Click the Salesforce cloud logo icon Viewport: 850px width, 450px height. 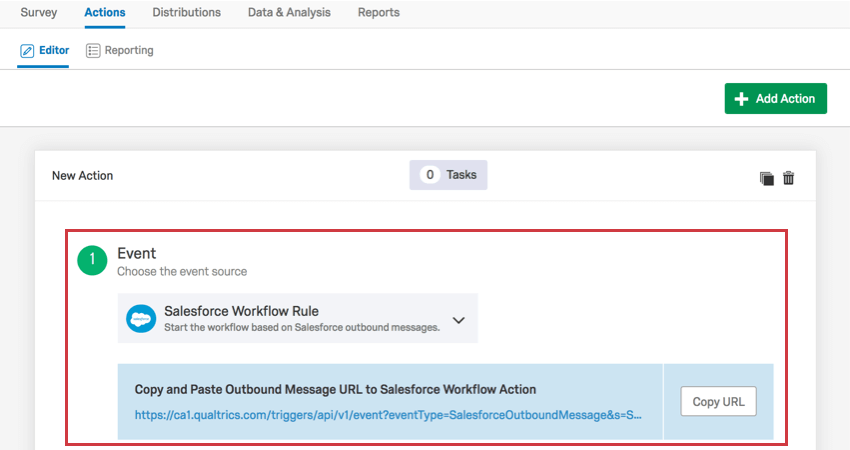tap(141, 318)
